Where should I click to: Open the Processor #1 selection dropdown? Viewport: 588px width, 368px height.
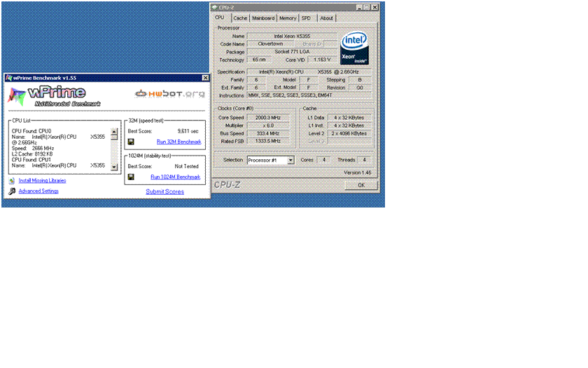pyautogui.click(x=290, y=161)
